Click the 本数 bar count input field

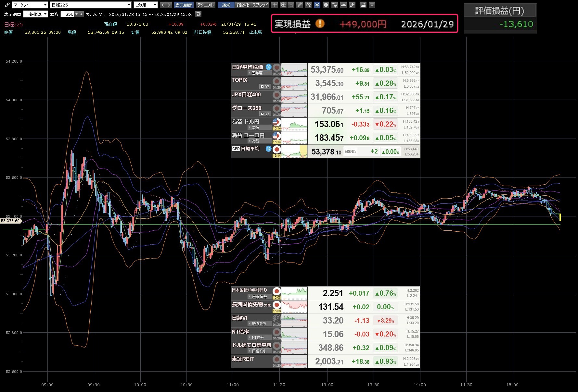68,14
